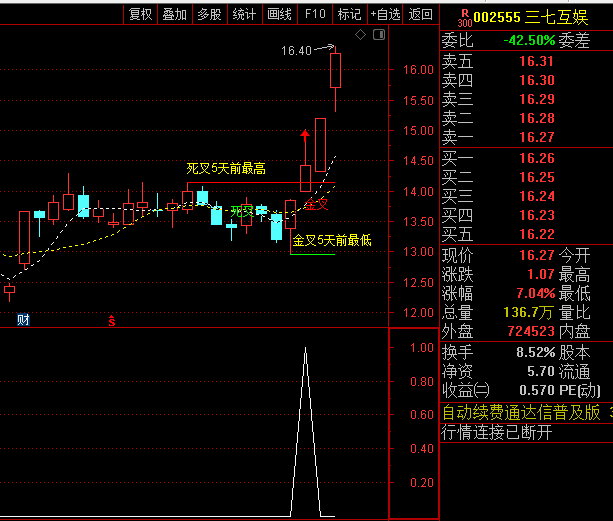Click the 0.60 indicator axis label

pyautogui.click(x=422, y=415)
